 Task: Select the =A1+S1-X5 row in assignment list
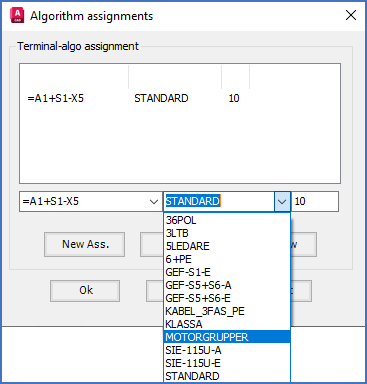(x=180, y=98)
